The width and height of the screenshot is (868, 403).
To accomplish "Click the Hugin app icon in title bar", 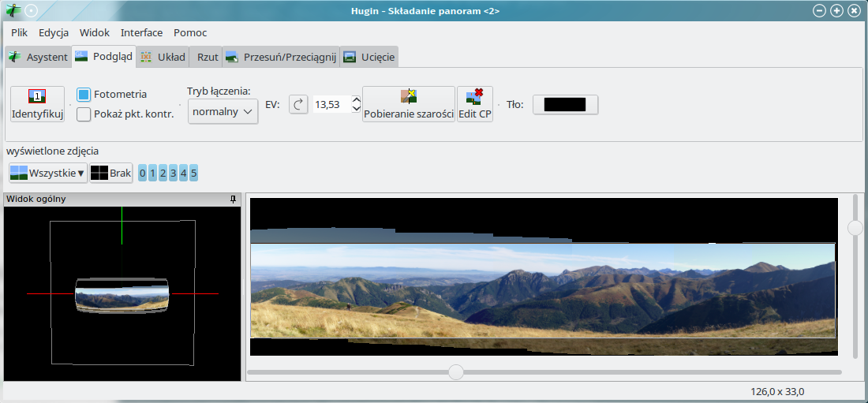I will [13, 10].
